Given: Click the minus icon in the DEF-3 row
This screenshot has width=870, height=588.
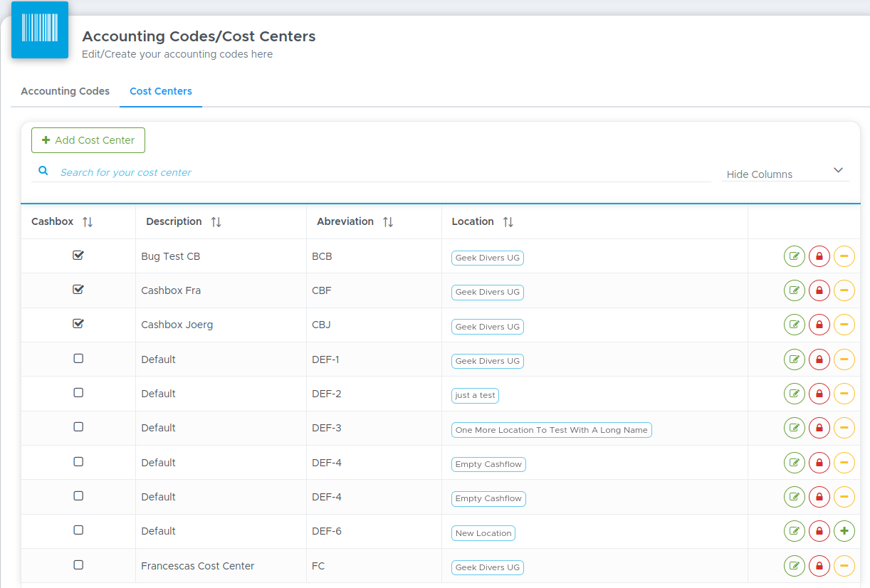Looking at the screenshot, I should (844, 428).
